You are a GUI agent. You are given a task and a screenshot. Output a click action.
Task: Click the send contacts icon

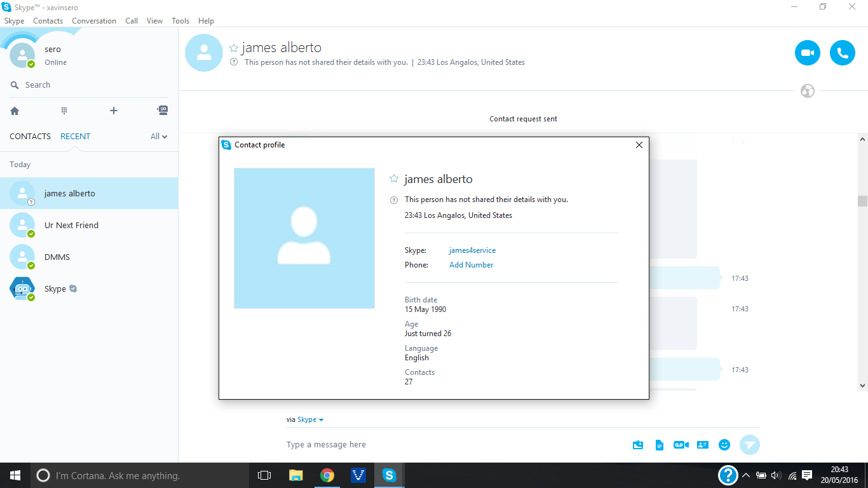[703, 445]
